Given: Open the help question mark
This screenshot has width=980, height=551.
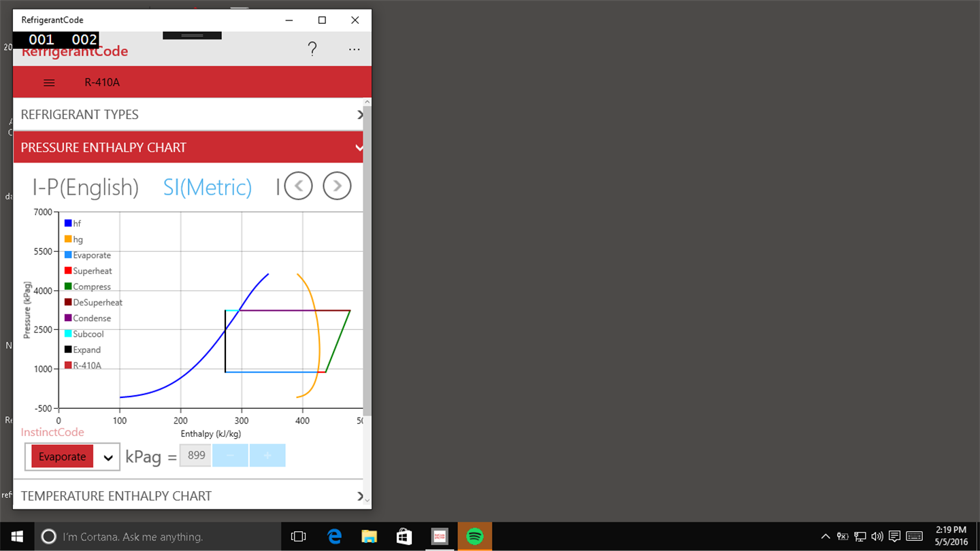Looking at the screenshot, I should (x=312, y=49).
